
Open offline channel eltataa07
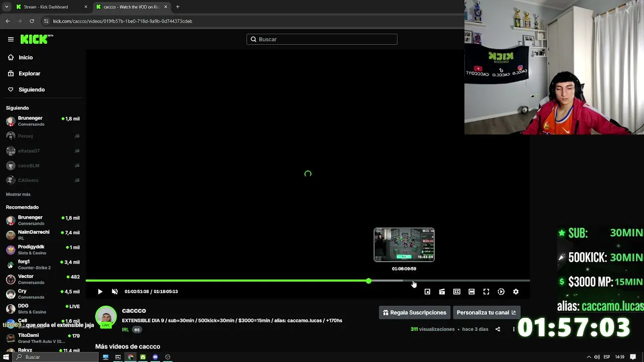coord(43,151)
